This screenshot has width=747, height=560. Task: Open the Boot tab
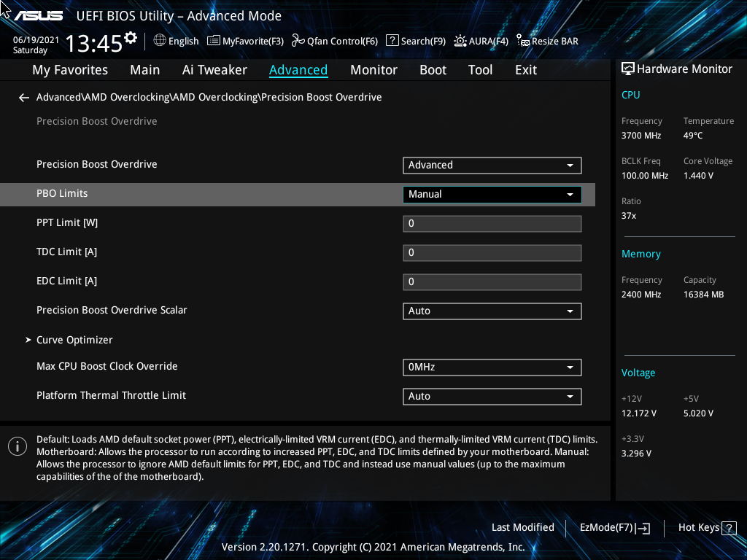433,70
